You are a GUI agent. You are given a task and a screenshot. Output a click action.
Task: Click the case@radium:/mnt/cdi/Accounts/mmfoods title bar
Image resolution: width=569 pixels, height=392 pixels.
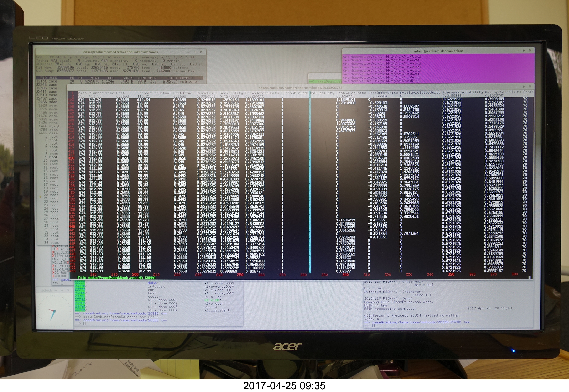point(120,52)
